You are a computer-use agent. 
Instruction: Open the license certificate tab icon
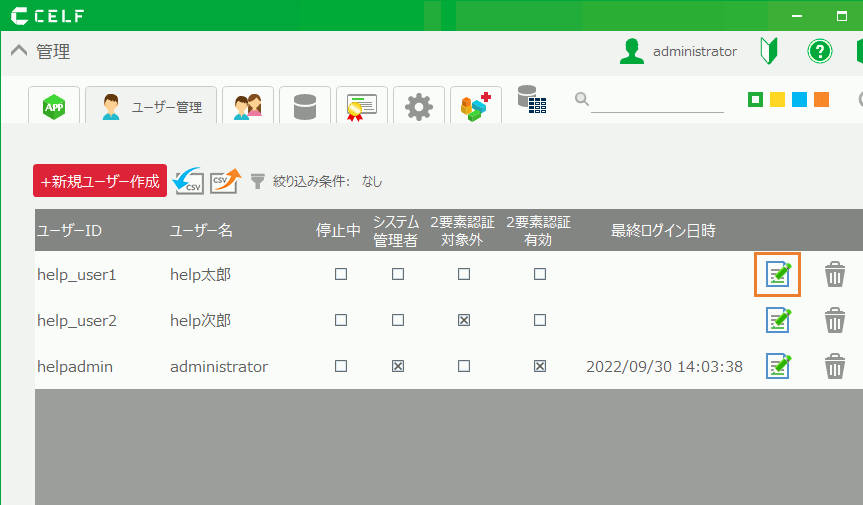coord(361,106)
